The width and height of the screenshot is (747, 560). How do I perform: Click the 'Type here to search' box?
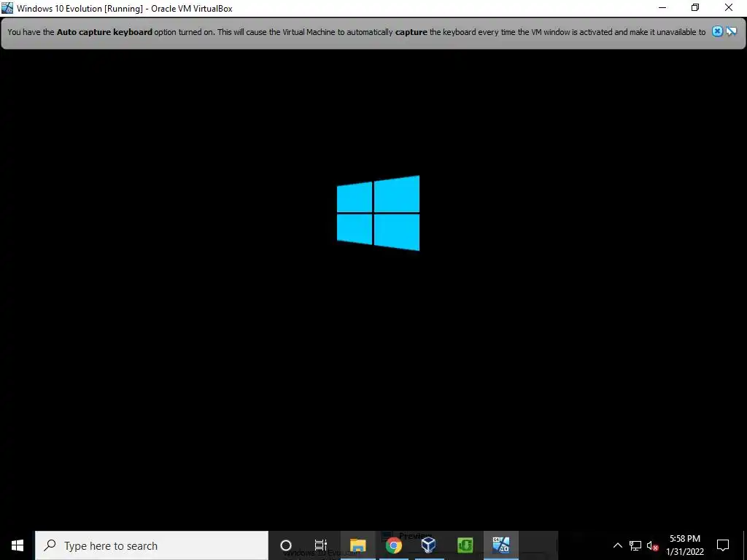152,545
